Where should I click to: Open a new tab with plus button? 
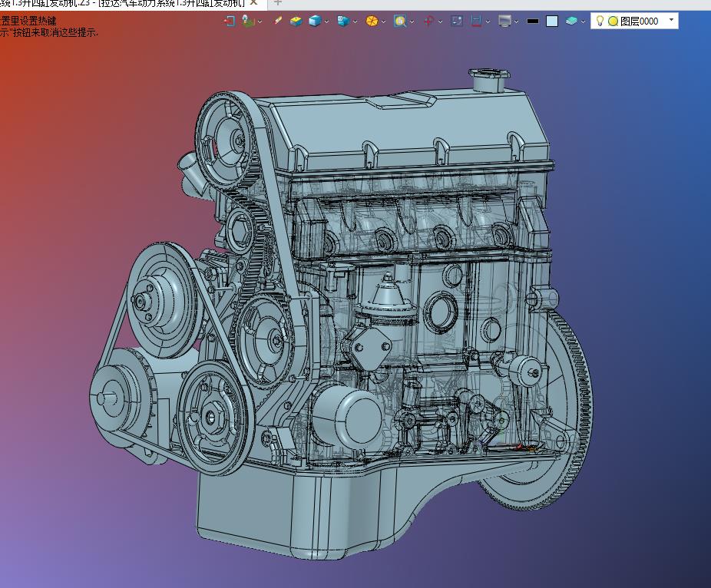[278, 3]
